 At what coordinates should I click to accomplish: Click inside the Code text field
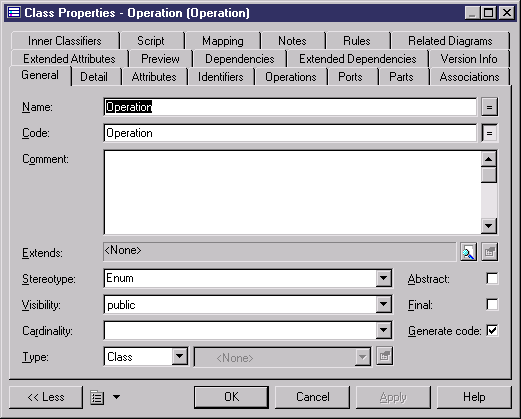point(290,133)
